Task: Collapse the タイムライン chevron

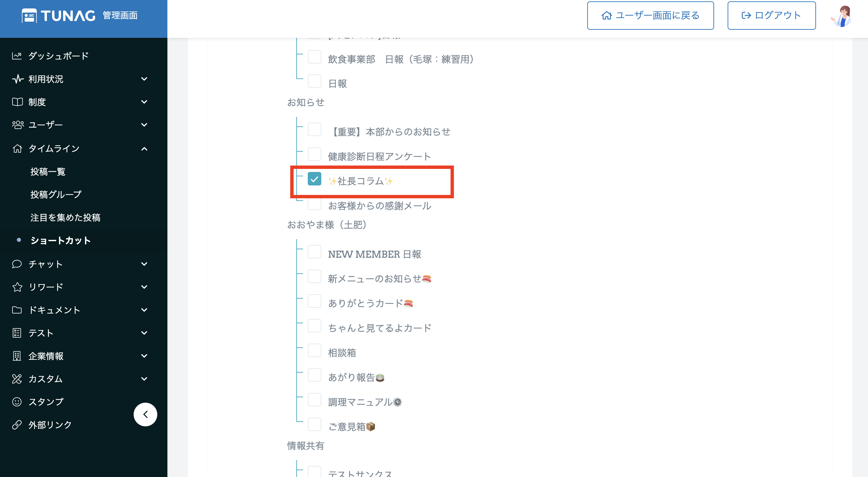Action: point(144,149)
